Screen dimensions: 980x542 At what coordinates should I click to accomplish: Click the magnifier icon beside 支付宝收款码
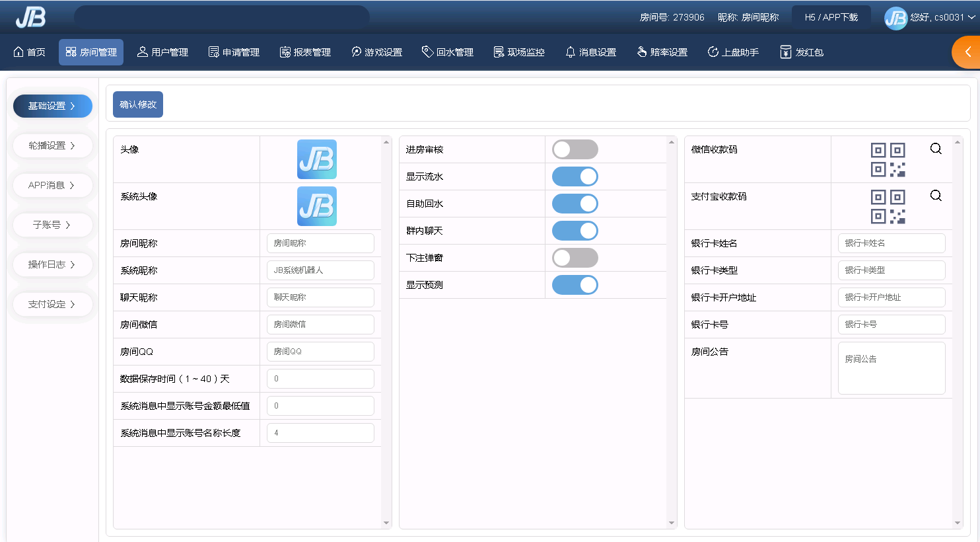936,196
